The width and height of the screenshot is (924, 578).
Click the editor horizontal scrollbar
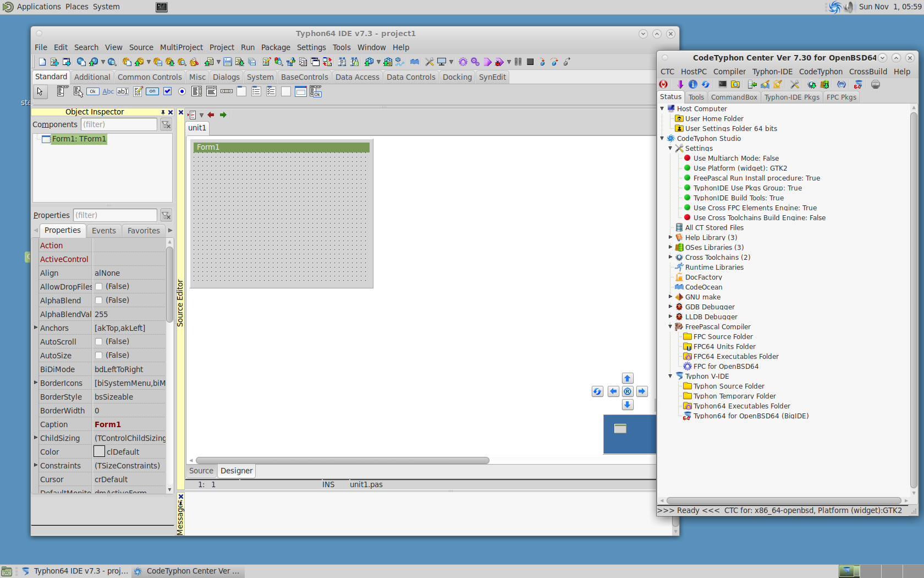(342, 460)
